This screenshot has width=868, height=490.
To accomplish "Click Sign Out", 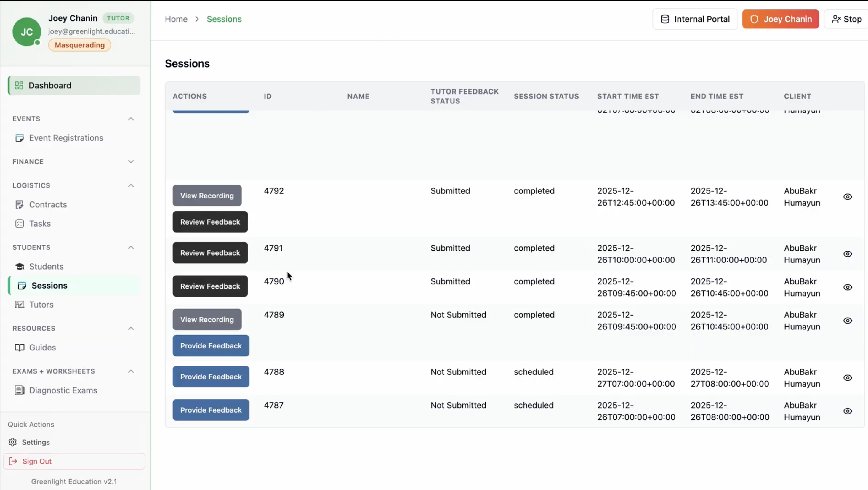I will point(74,461).
